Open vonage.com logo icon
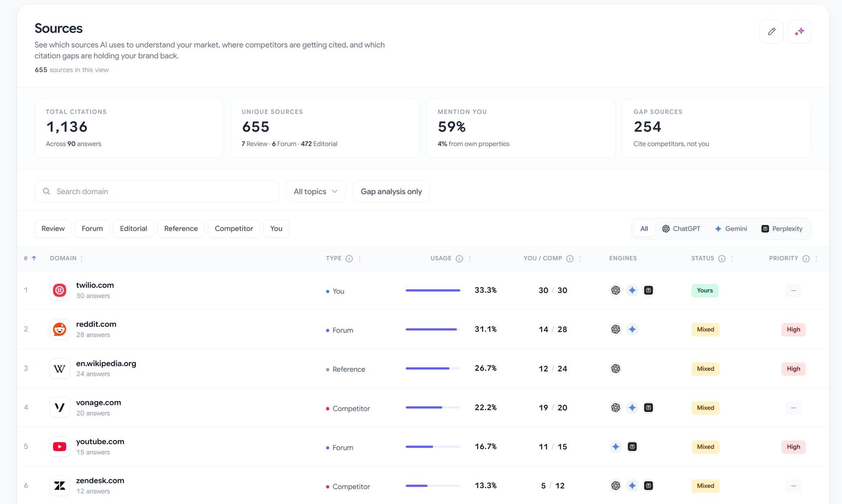This screenshot has width=842, height=504. coord(60,408)
